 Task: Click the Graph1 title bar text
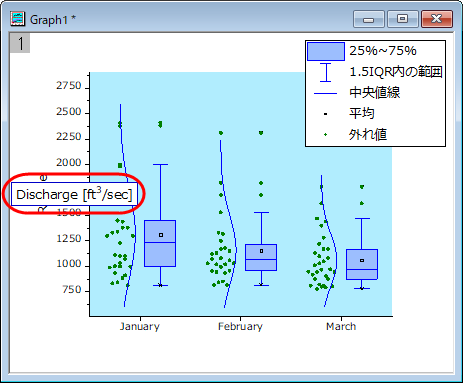point(53,20)
